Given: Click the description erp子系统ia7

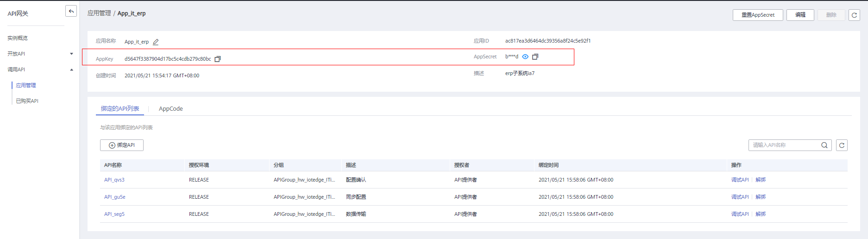Looking at the screenshot, I should pos(520,73).
